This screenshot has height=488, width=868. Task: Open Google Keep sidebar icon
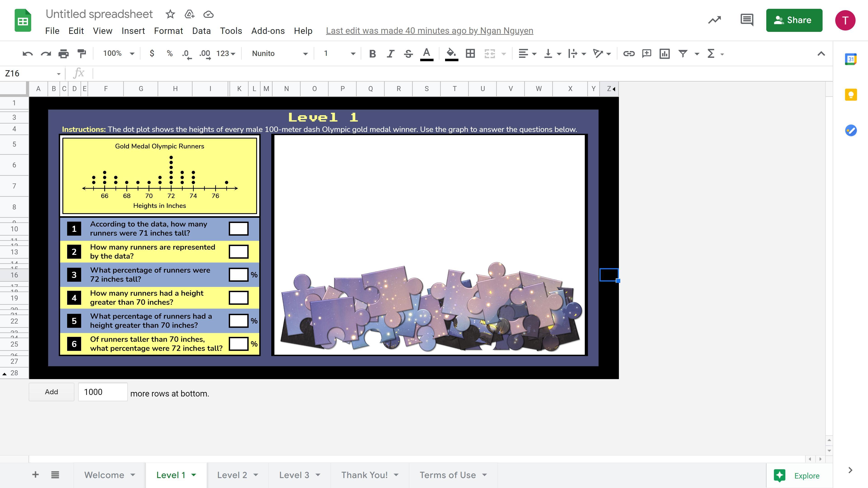[x=850, y=95]
